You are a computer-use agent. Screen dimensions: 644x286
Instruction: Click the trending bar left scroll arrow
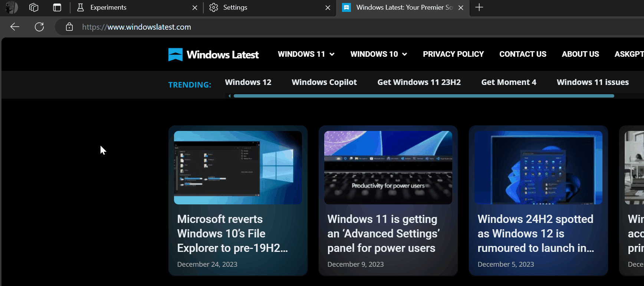coord(230,96)
